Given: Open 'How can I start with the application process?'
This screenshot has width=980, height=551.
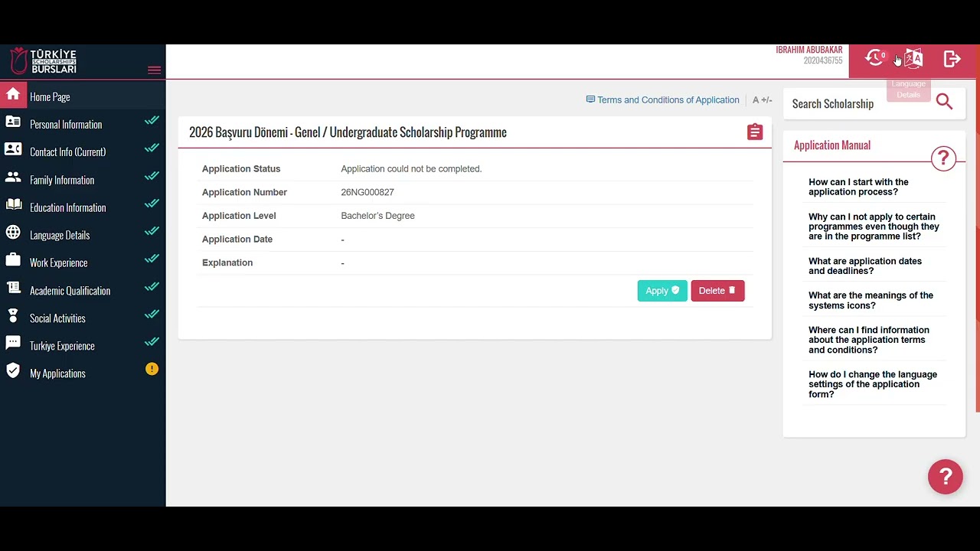Looking at the screenshot, I should coord(858,187).
